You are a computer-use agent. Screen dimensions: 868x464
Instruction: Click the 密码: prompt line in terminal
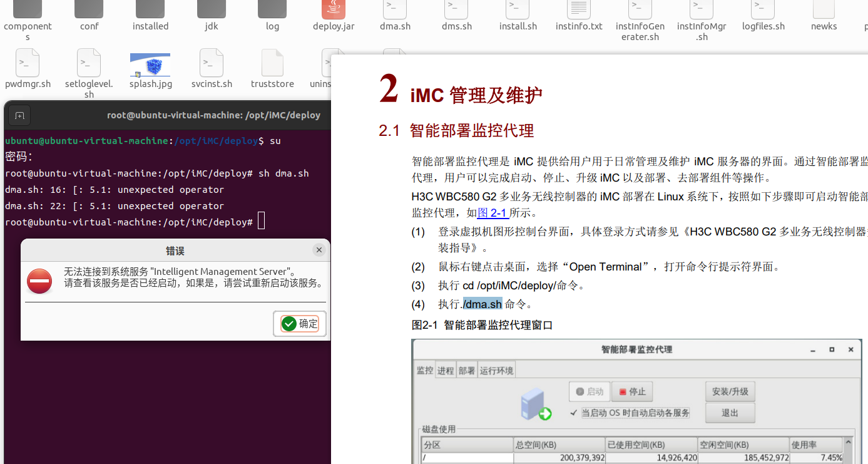click(x=19, y=157)
